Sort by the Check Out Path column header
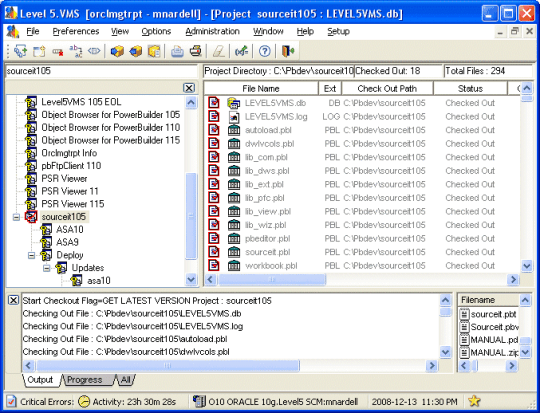This screenshot has height=413, width=540. click(x=387, y=89)
